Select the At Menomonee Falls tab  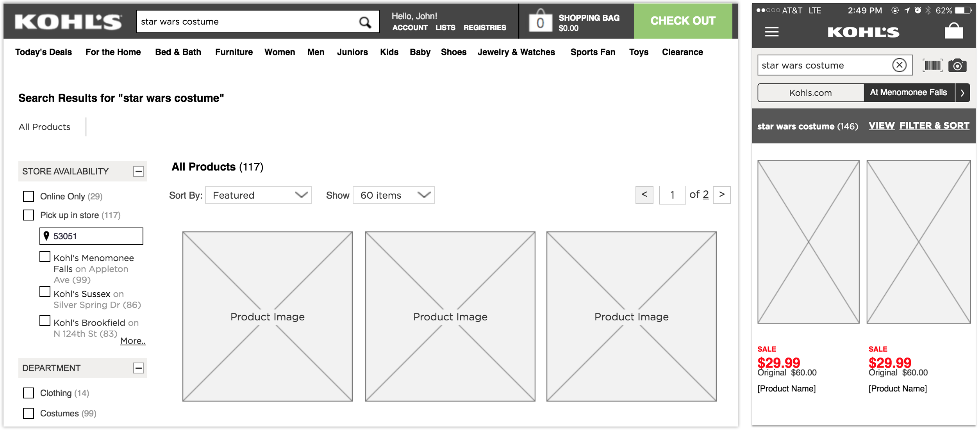[x=909, y=92]
